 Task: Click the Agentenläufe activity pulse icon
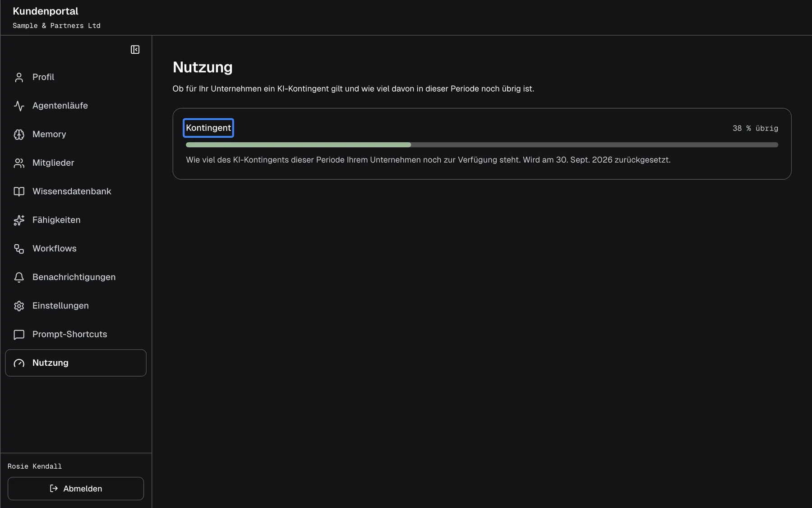click(x=19, y=106)
